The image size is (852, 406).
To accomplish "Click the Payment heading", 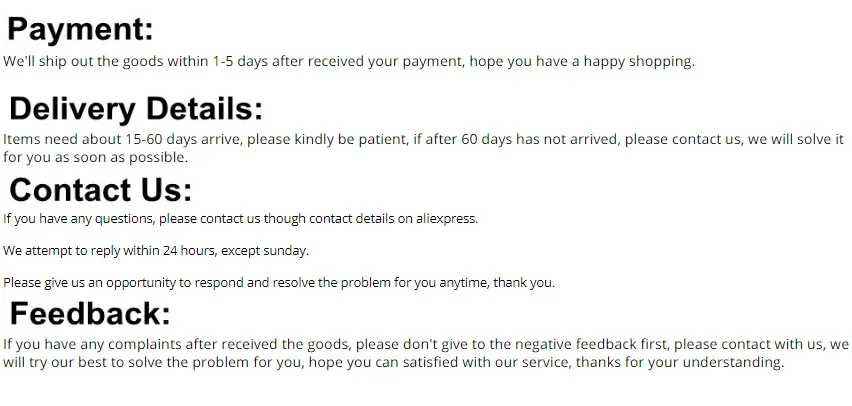I will (x=80, y=30).
